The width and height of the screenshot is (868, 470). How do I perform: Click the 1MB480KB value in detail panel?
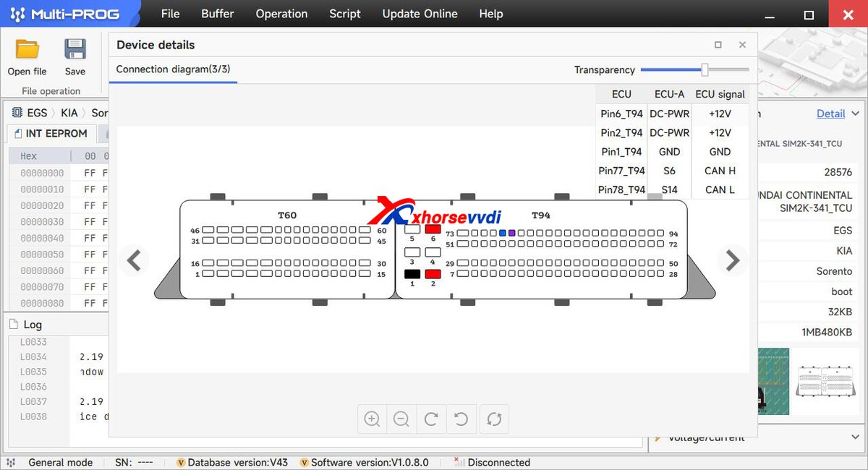click(x=827, y=332)
